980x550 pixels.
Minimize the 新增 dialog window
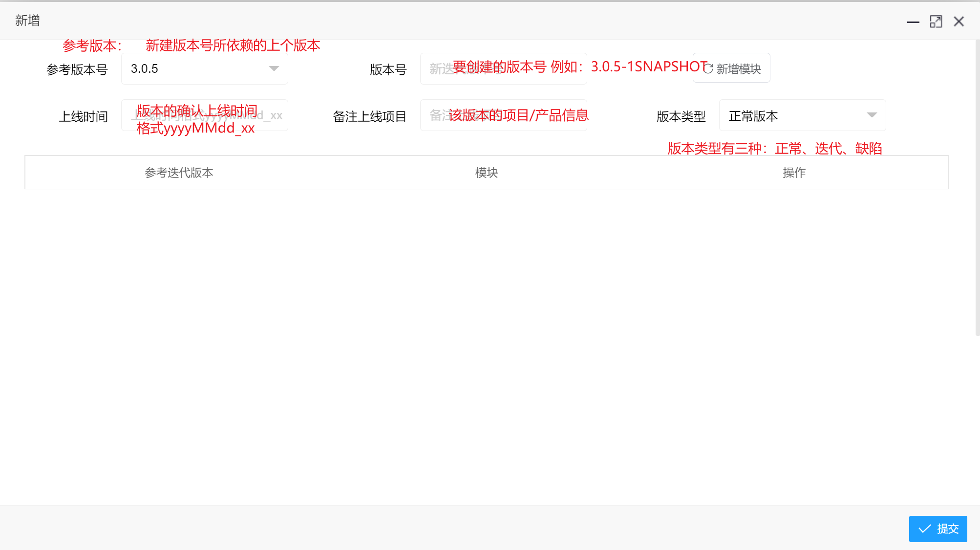tap(913, 22)
